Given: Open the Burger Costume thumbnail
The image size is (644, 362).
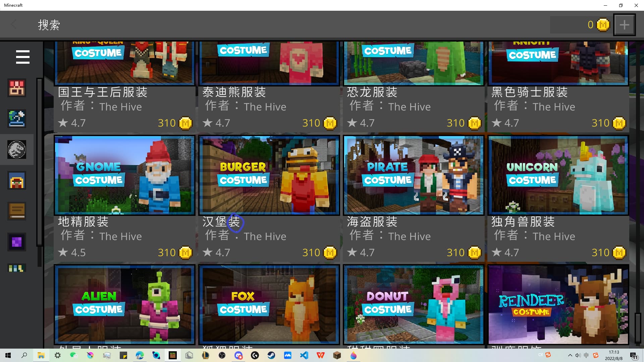Looking at the screenshot, I should pos(269,175).
